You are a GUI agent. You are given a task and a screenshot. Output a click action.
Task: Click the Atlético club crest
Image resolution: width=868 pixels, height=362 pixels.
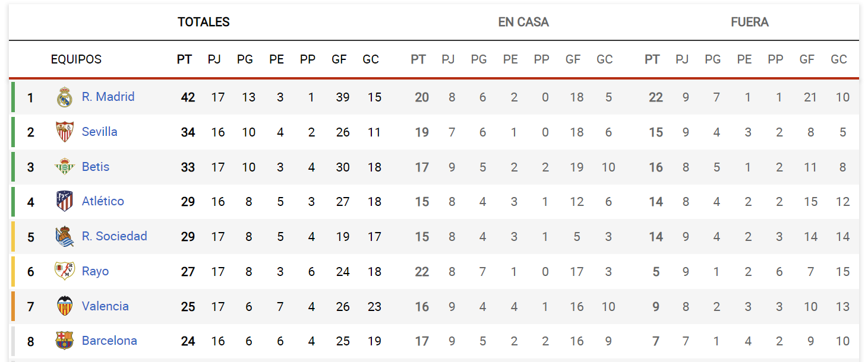pos(64,201)
